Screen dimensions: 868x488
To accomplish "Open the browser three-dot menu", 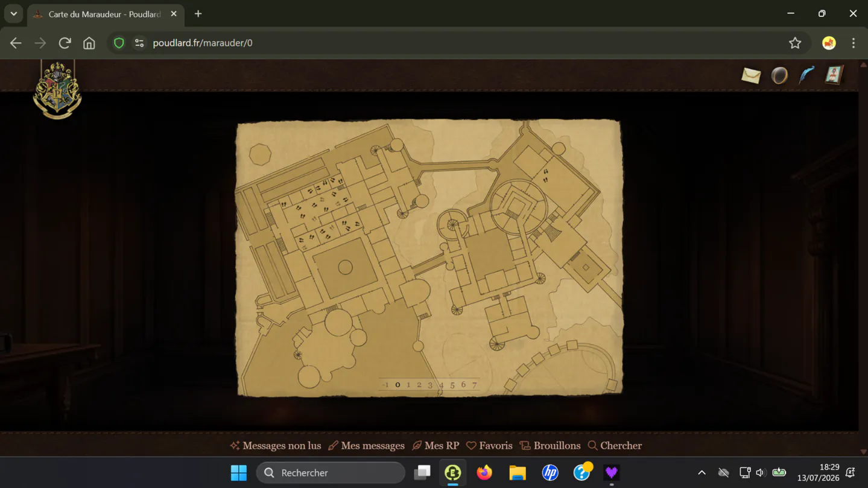I will click(854, 43).
